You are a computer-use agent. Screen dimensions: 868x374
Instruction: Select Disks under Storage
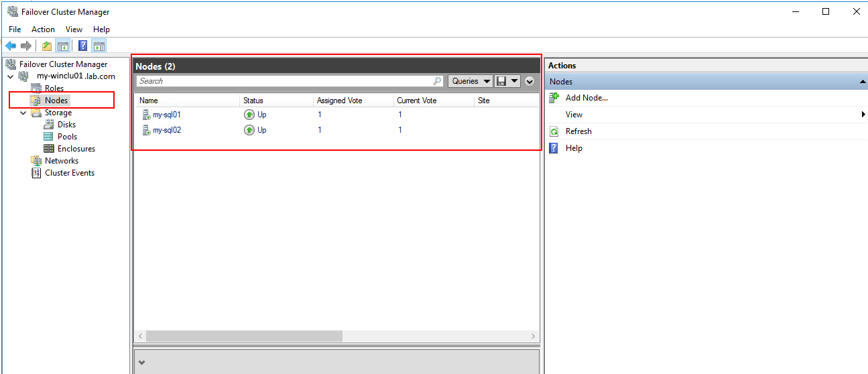[66, 125]
